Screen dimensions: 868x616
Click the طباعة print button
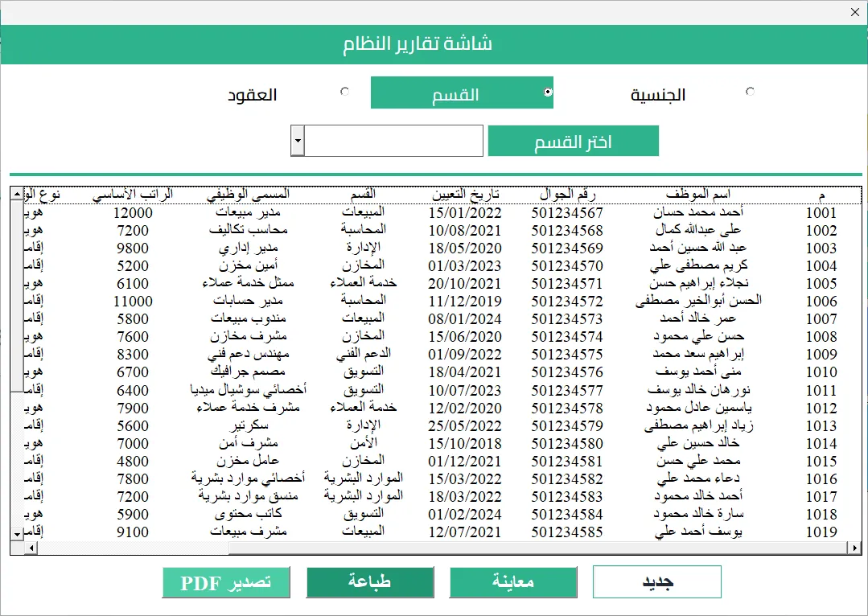(370, 581)
